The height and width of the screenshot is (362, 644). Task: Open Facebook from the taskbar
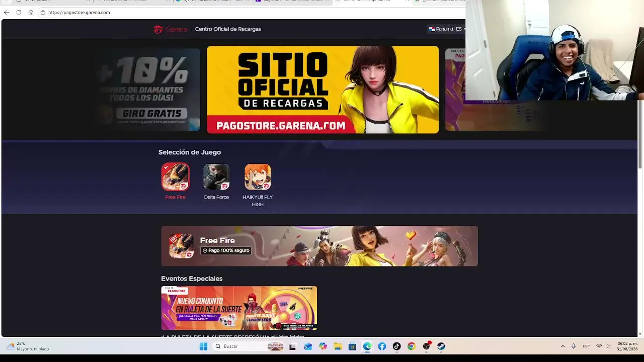382,346
